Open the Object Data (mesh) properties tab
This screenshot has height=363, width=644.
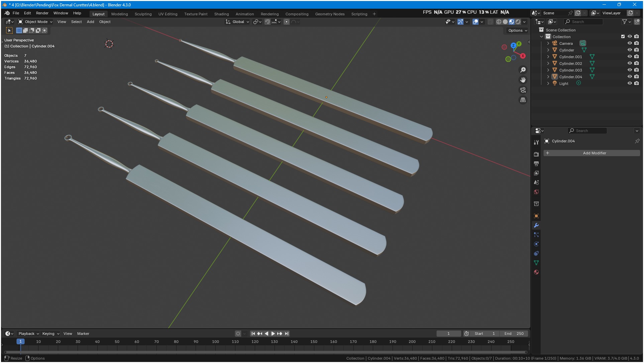(536, 263)
